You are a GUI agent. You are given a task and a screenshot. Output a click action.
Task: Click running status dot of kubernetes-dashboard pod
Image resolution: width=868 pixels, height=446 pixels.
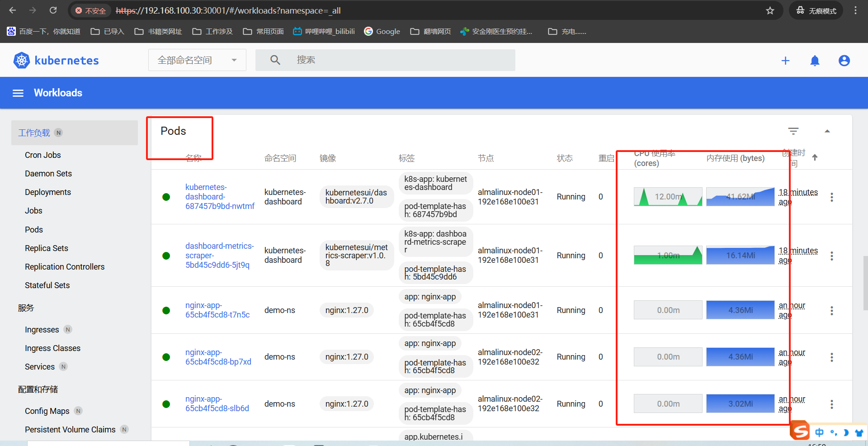tap(166, 197)
